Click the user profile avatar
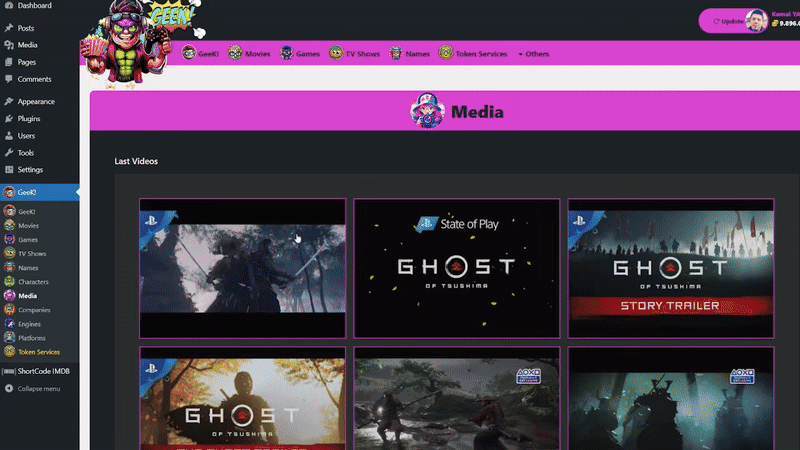The height and width of the screenshot is (450, 800). click(757, 21)
